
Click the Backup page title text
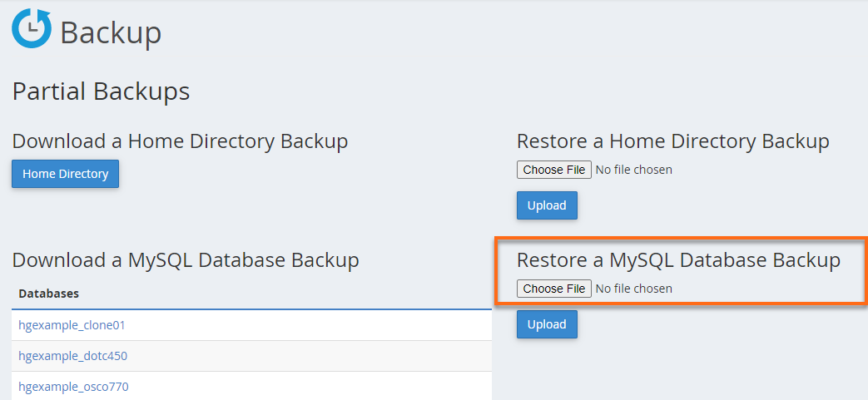coord(111,32)
